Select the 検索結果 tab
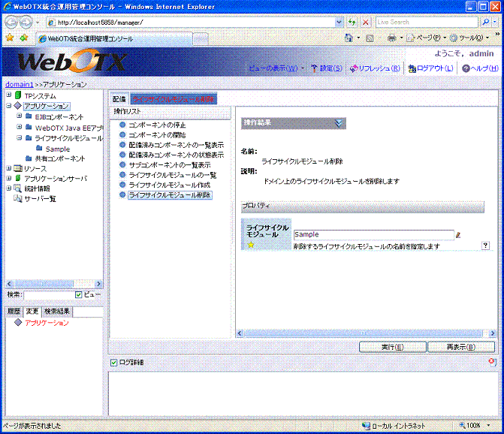Image resolution: width=504 pixels, height=434 pixels. click(56, 310)
